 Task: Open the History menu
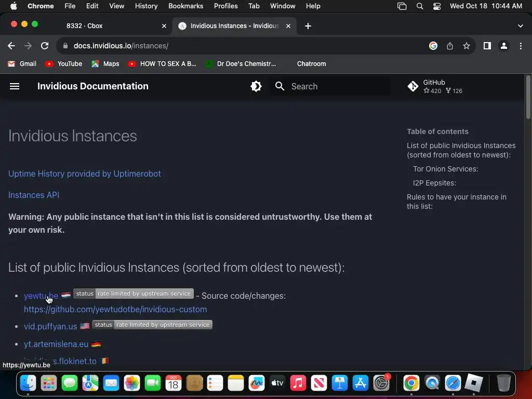pos(146,6)
